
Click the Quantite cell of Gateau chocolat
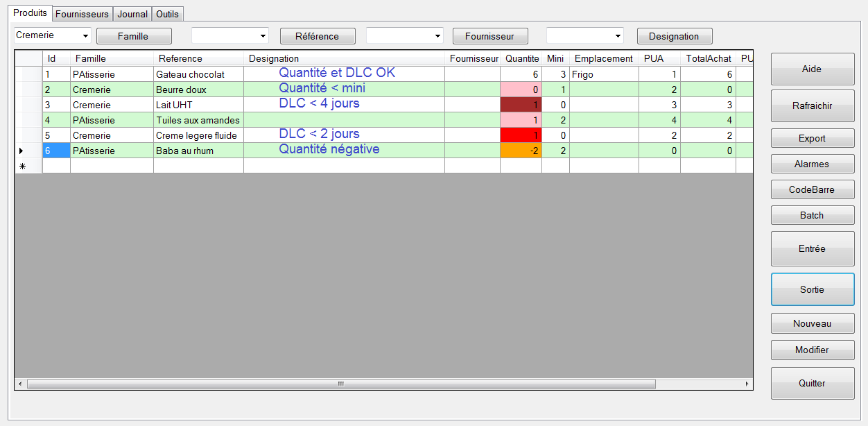click(521, 74)
